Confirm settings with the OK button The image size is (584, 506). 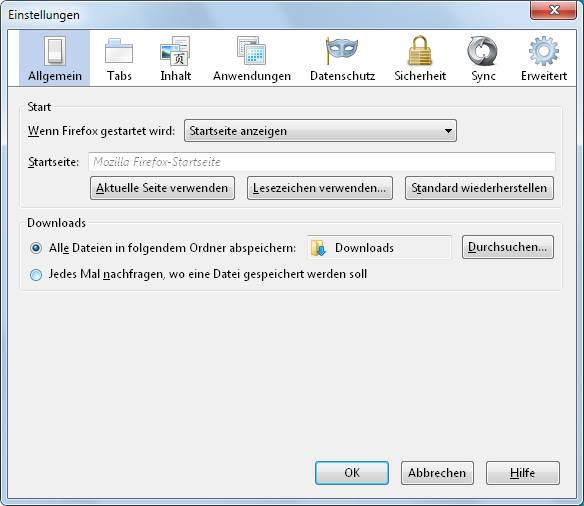point(352,473)
